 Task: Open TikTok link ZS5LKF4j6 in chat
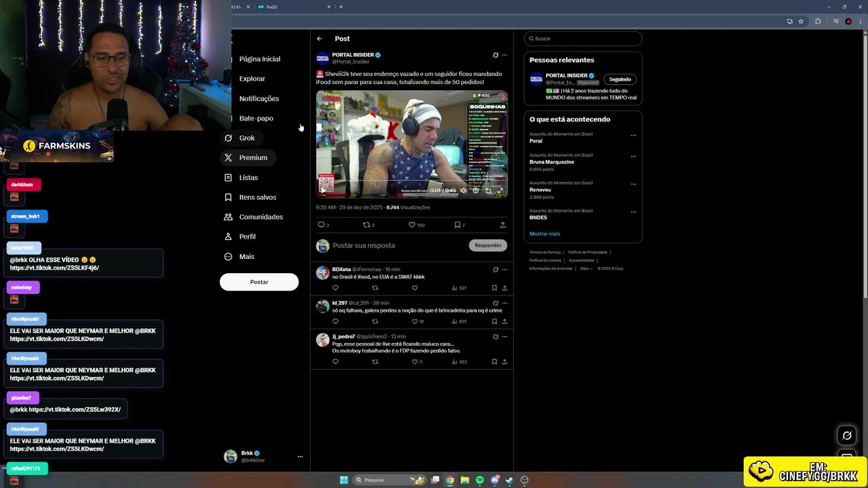[54, 268]
